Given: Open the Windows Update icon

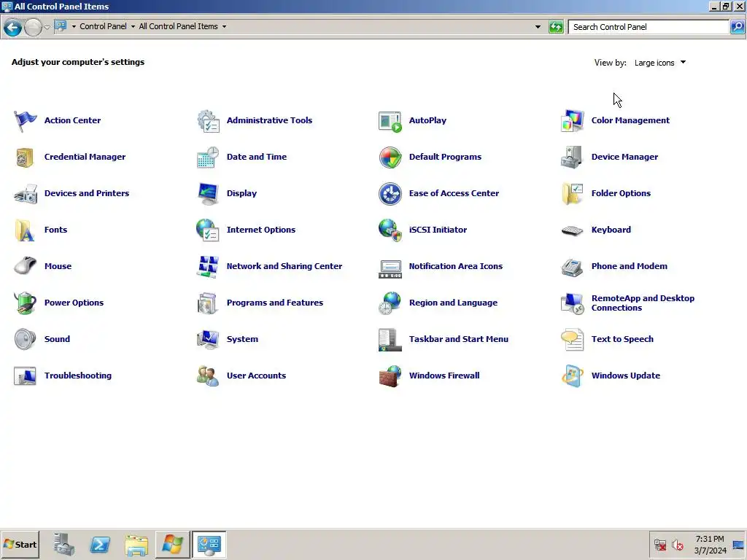Looking at the screenshot, I should point(572,376).
